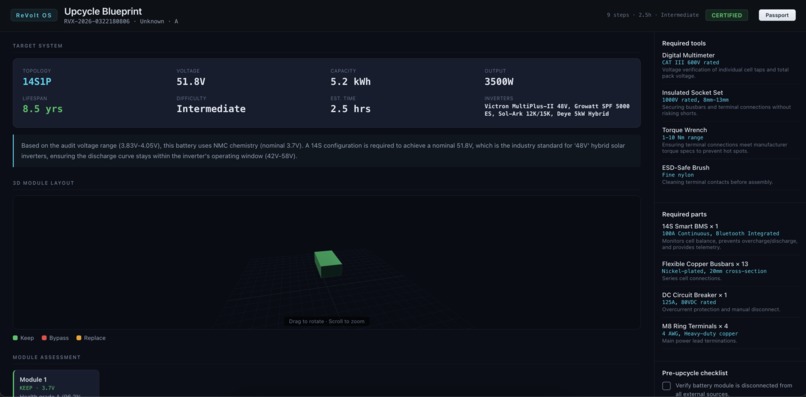
Task: Click the Required parts heading
Action: point(684,214)
